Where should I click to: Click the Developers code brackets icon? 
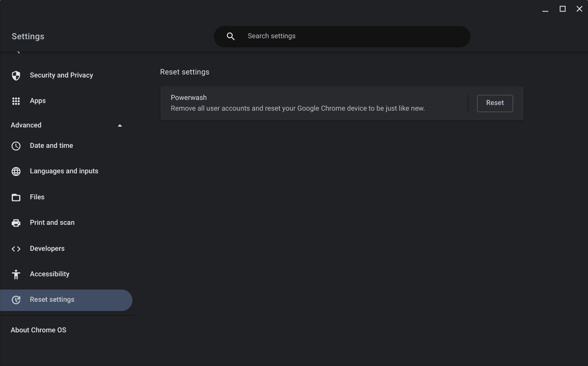click(16, 248)
